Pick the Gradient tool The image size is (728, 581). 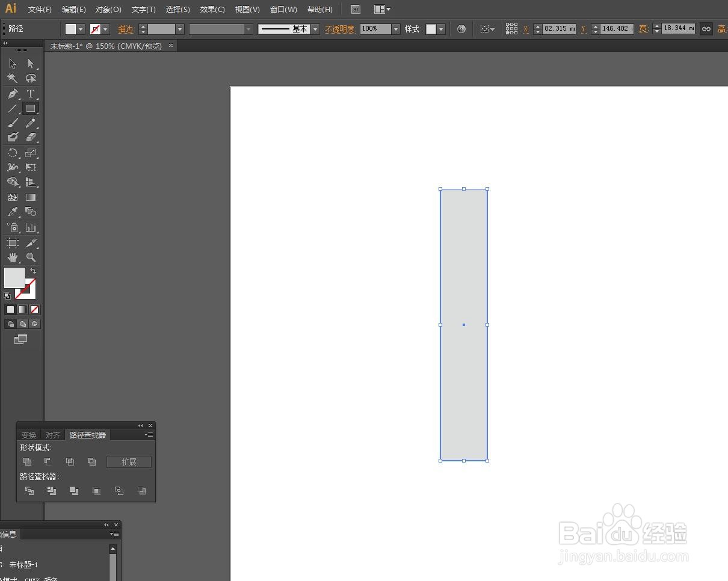click(31, 197)
